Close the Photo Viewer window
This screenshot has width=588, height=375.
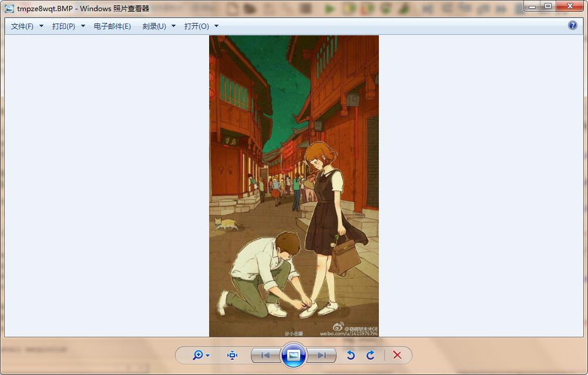point(570,6)
